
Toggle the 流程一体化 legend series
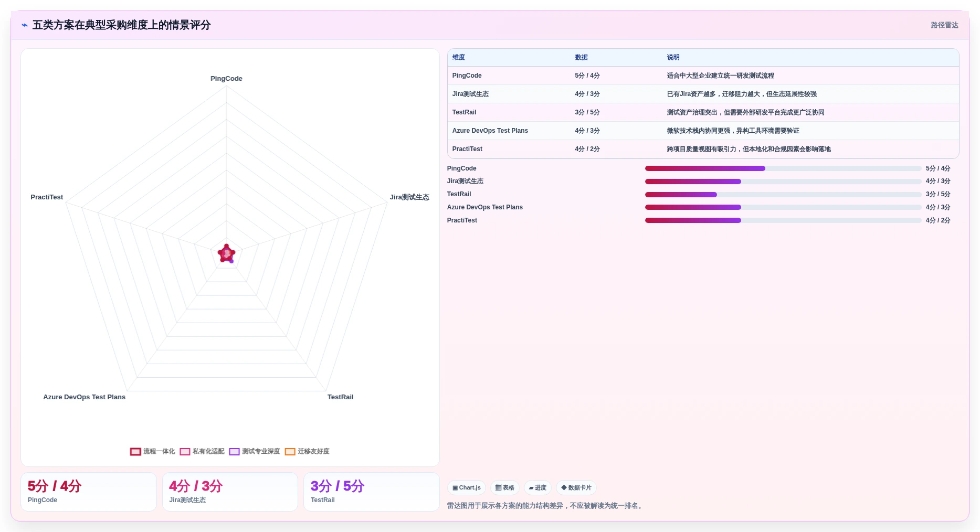[x=152, y=451]
